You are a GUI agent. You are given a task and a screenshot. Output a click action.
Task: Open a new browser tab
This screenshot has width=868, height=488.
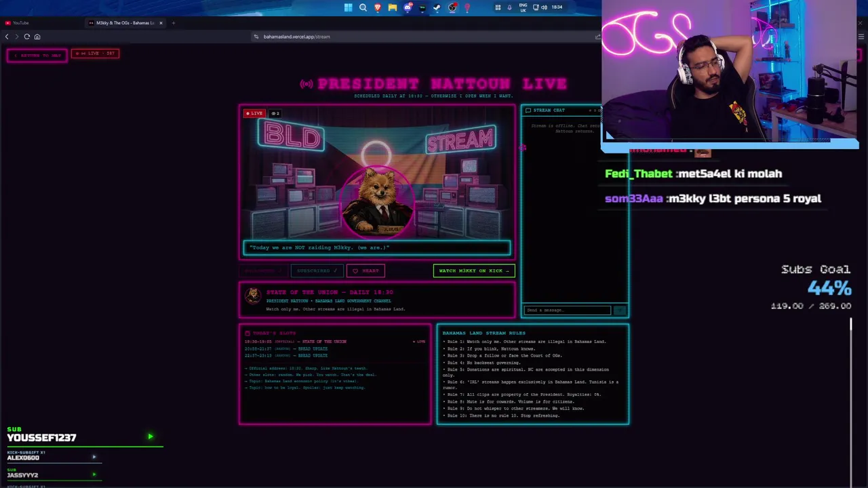(x=173, y=23)
